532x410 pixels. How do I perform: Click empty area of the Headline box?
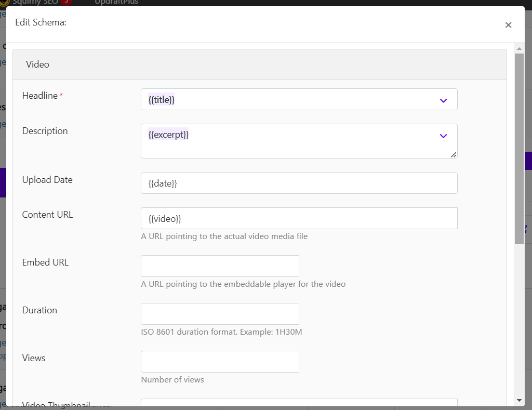305,99
